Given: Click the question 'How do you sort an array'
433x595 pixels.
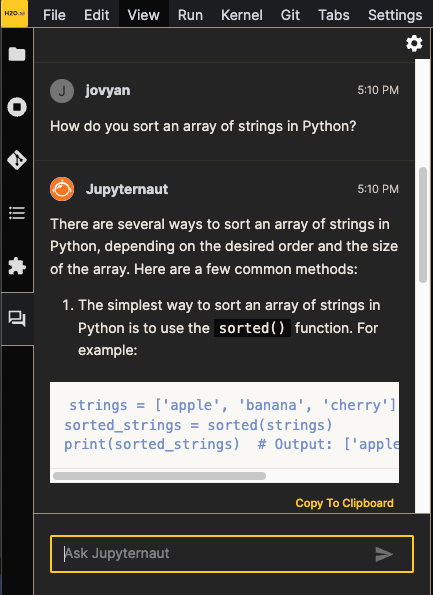Looking at the screenshot, I should 203,126.
